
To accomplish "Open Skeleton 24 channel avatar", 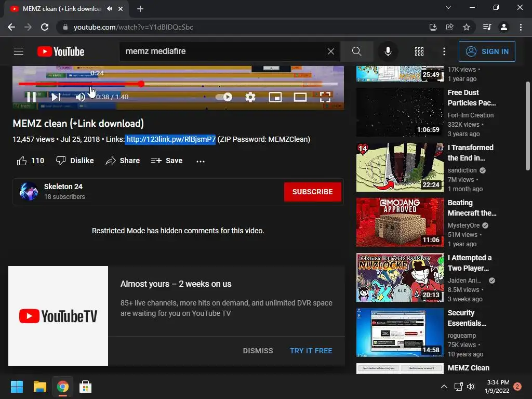I will point(29,191).
